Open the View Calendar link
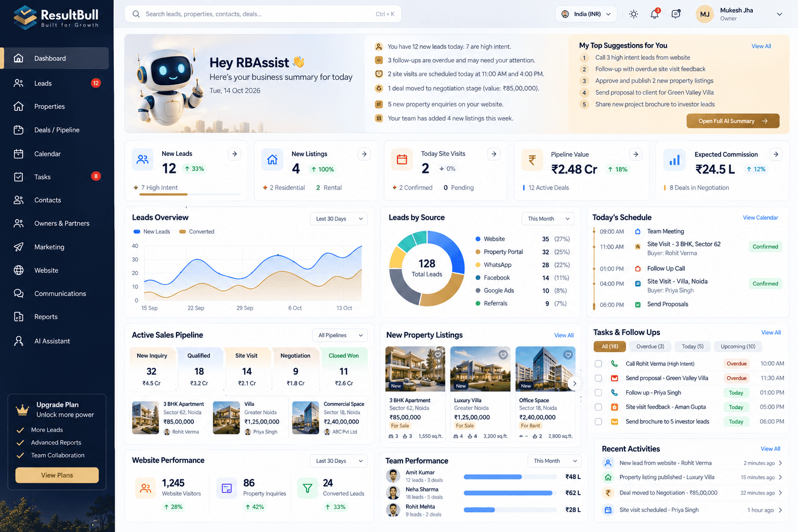The height and width of the screenshot is (532, 798). pyautogui.click(x=761, y=218)
